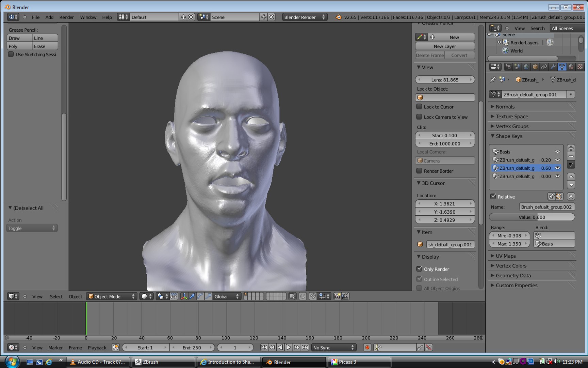Open Select menu in 3D view header
The image size is (588, 368).
pyautogui.click(x=56, y=296)
